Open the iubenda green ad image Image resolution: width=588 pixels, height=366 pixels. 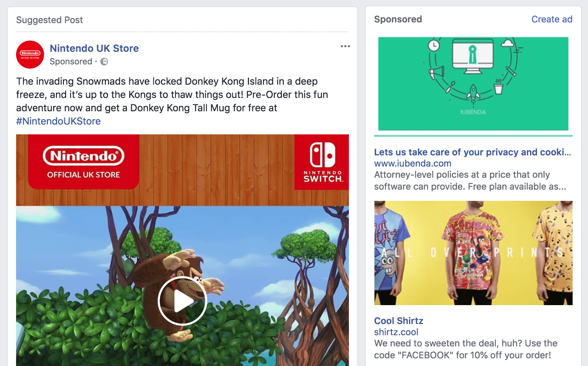(x=473, y=84)
